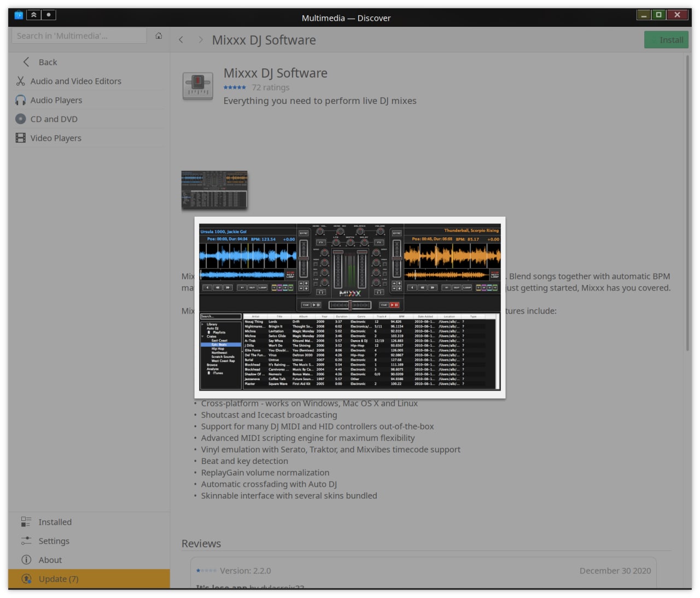Click the Settings sliders icon
The image size is (700, 598).
(x=26, y=541)
